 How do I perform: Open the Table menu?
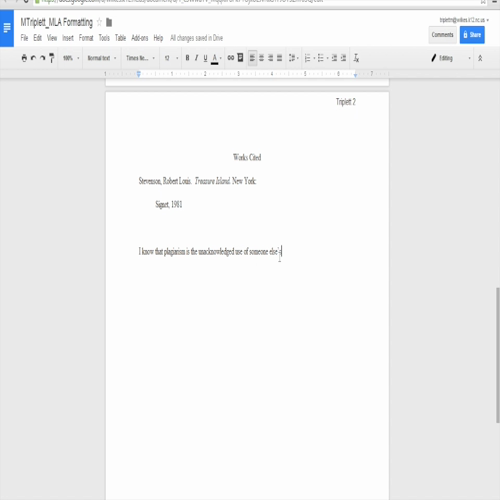(x=120, y=38)
